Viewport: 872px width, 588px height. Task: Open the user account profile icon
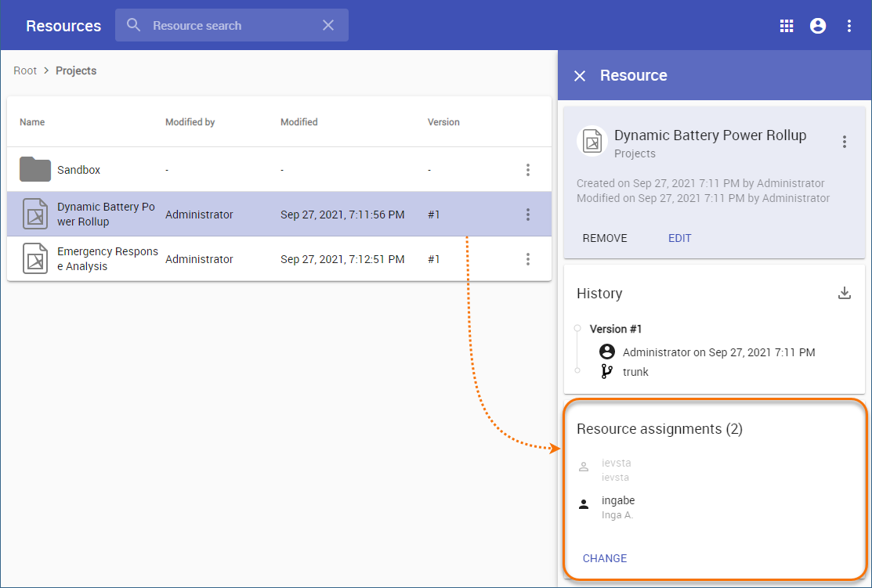pyautogui.click(x=818, y=26)
